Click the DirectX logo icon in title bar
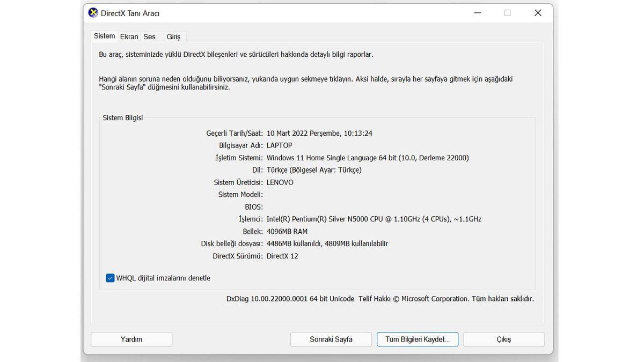 pyautogui.click(x=93, y=13)
